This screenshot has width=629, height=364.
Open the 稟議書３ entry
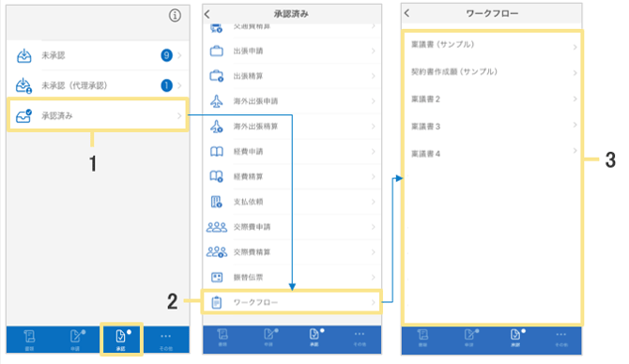pos(493,127)
